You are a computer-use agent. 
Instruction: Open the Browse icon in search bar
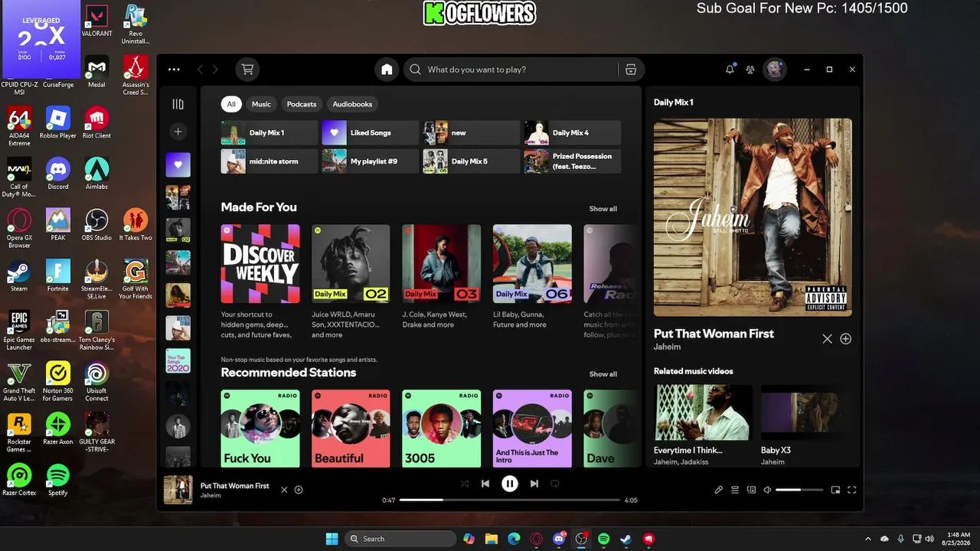(631, 70)
